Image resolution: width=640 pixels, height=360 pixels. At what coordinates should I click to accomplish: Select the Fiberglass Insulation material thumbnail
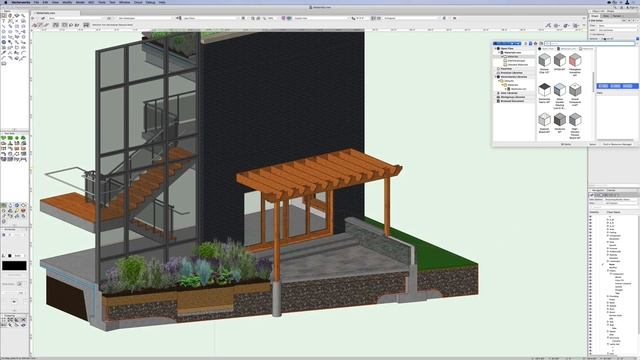575,60
